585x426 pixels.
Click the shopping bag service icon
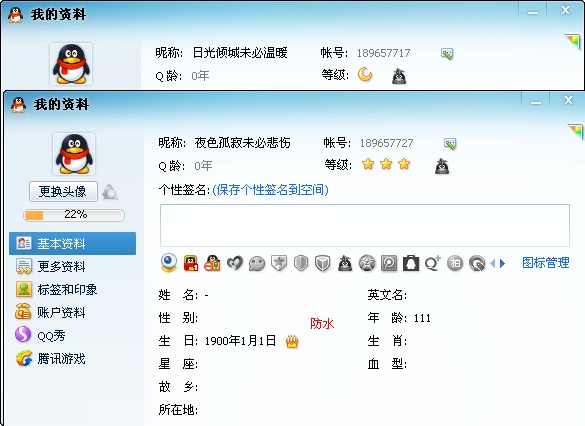pos(411,263)
